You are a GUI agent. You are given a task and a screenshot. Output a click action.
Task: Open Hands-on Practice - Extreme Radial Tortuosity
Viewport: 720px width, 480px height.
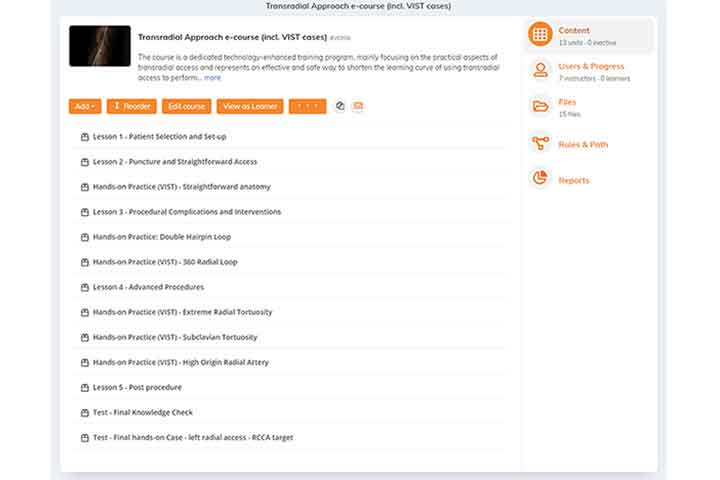tap(182, 312)
